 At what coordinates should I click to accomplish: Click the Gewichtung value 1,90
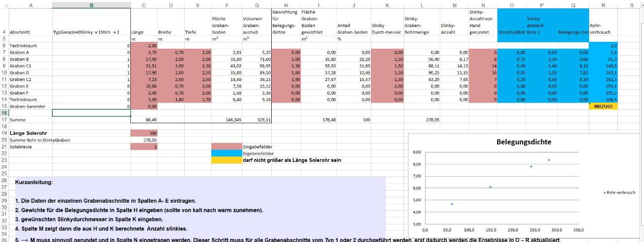pyautogui.click(x=286, y=79)
